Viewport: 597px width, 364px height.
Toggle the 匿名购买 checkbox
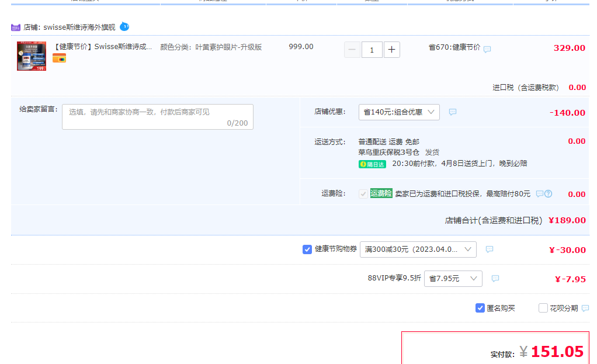pyautogui.click(x=480, y=308)
